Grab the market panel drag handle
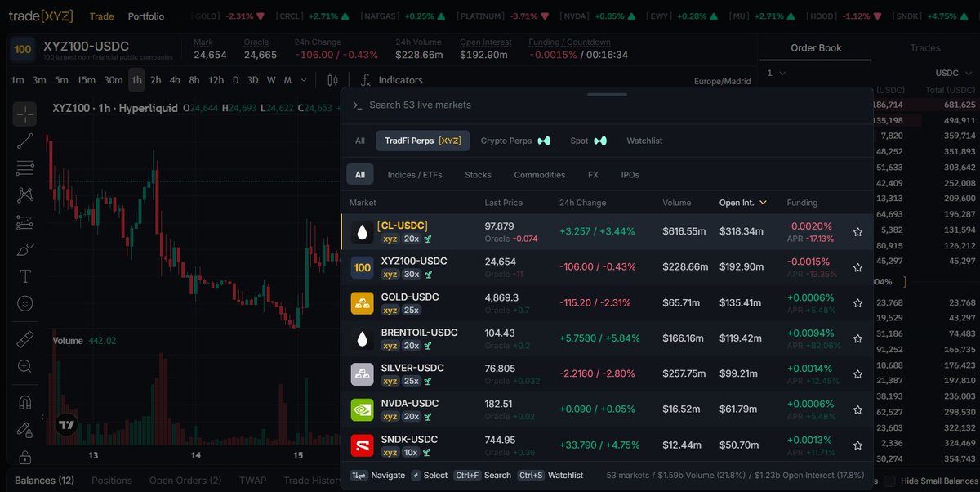This screenshot has height=492, width=980. (x=607, y=94)
